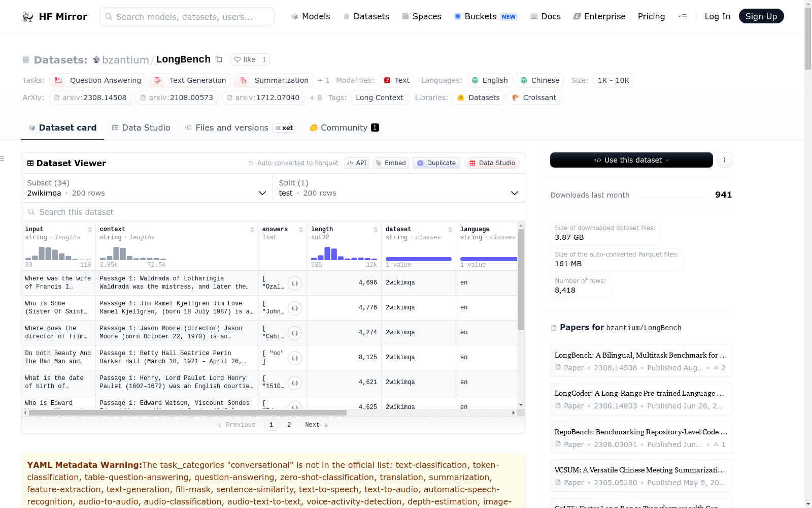This screenshot has width=812, height=508.
Task: Open the Subset 2wikimqa dropdown
Action: 147,188
